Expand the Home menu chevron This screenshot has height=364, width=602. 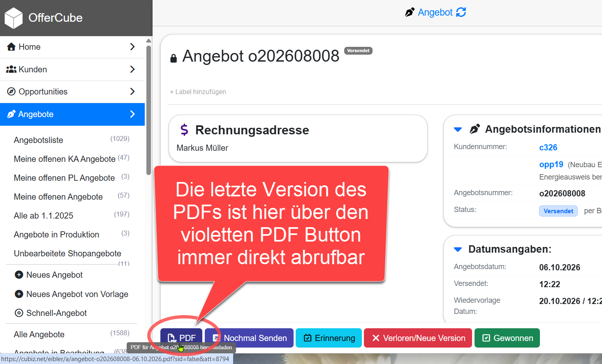pos(132,47)
